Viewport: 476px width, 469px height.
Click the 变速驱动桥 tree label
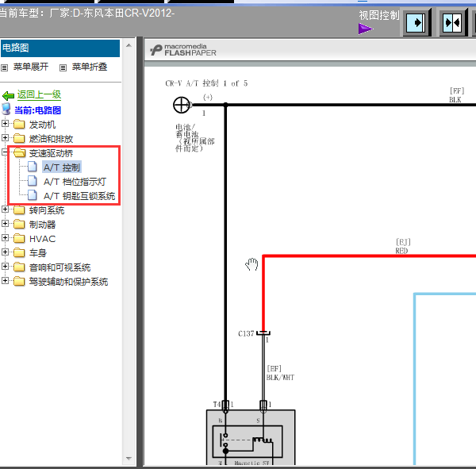click(51, 153)
